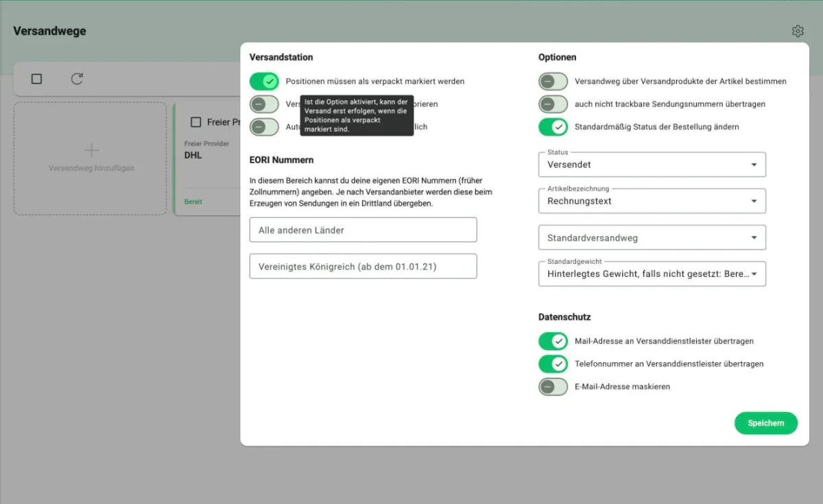
Task: Turn off 'Standardmäßig Status der Bestellung ändern'
Action: coord(553,127)
